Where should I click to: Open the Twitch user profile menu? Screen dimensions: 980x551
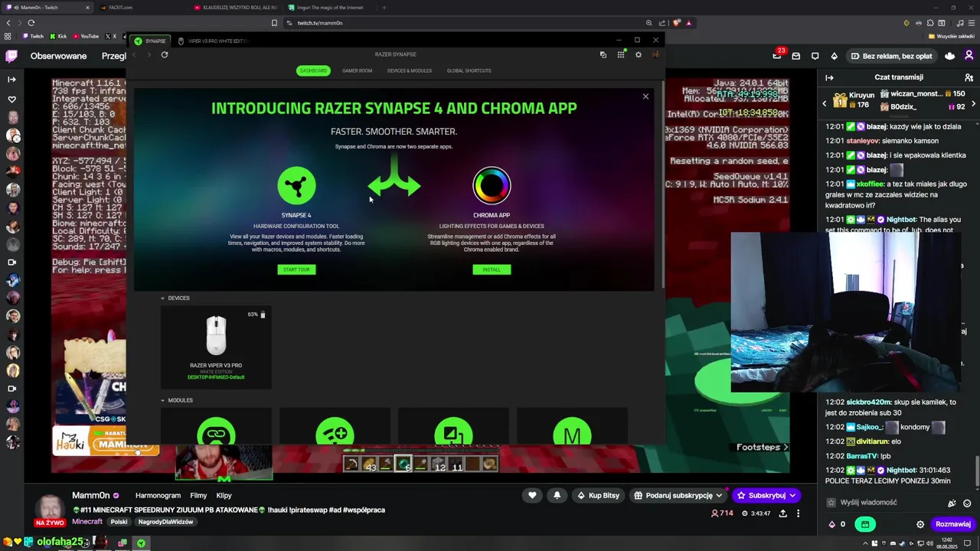click(x=969, y=56)
